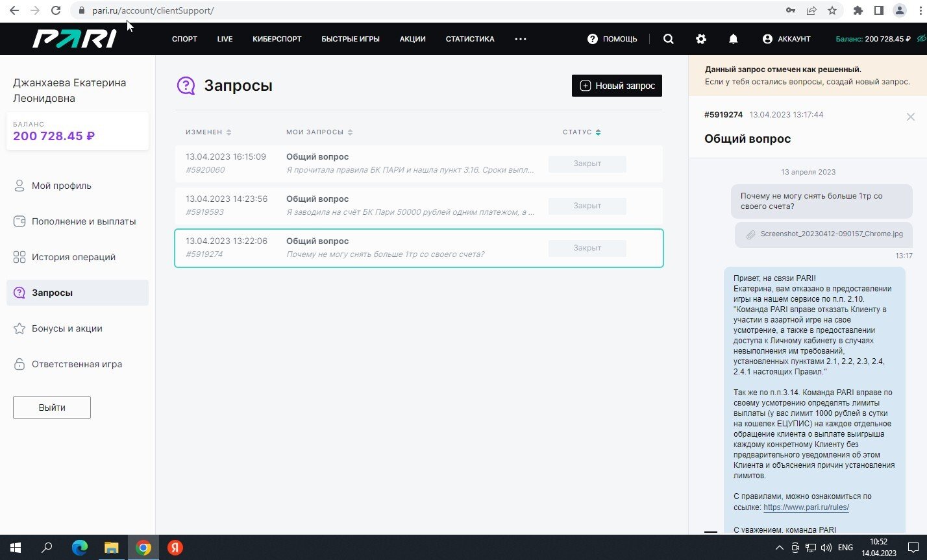Viewport: 927px width, 560px height.
Task: Open settings gear icon in header
Action: click(x=700, y=39)
